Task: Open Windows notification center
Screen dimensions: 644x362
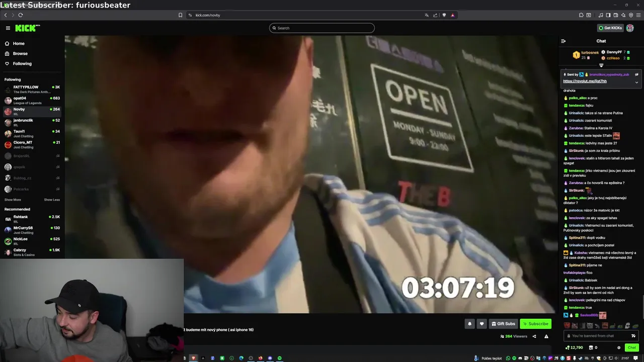Action: (636, 358)
